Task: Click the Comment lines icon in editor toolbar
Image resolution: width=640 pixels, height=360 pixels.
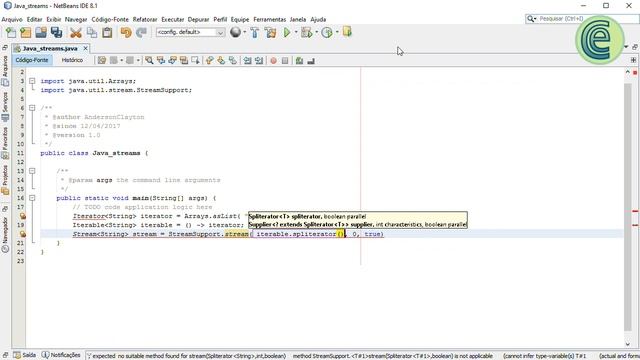Action: pyautogui.click(x=299, y=60)
